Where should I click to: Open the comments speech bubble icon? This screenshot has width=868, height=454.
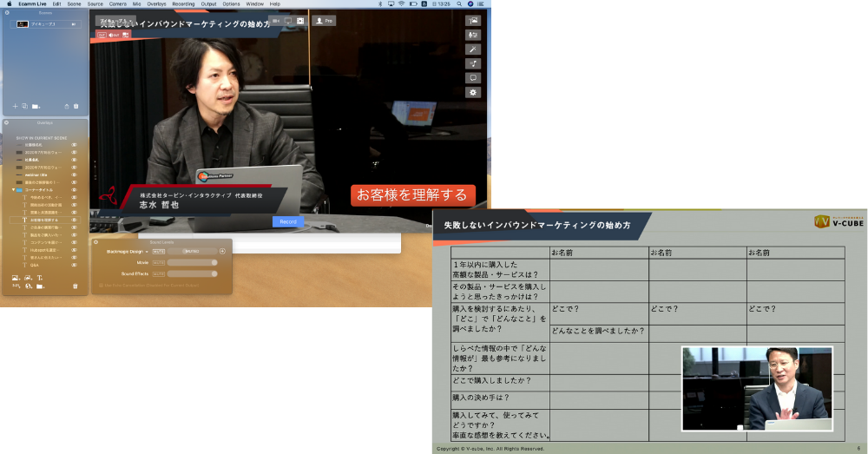473,78
